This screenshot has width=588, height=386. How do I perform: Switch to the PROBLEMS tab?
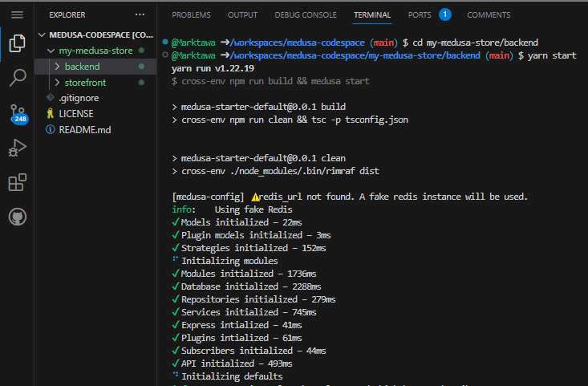pyautogui.click(x=191, y=15)
